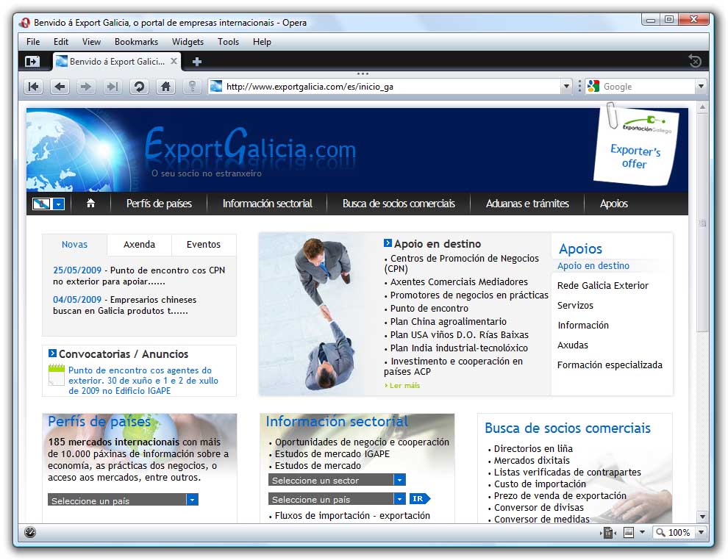Screen dimensions: 728x560
Task: Click the vertical scrollbar up arrow
Action: [702, 107]
